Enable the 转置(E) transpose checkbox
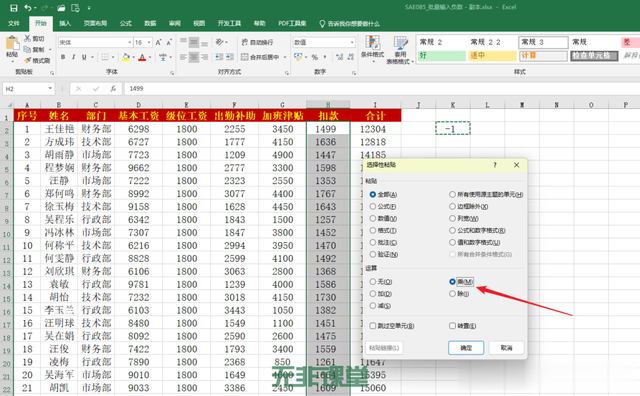The image size is (640, 396). [x=452, y=326]
